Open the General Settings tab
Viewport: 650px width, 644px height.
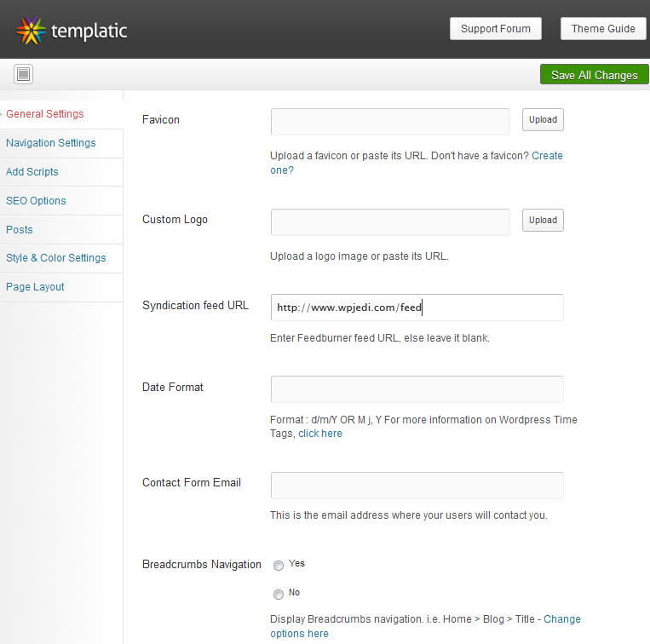pyautogui.click(x=45, y=114)
